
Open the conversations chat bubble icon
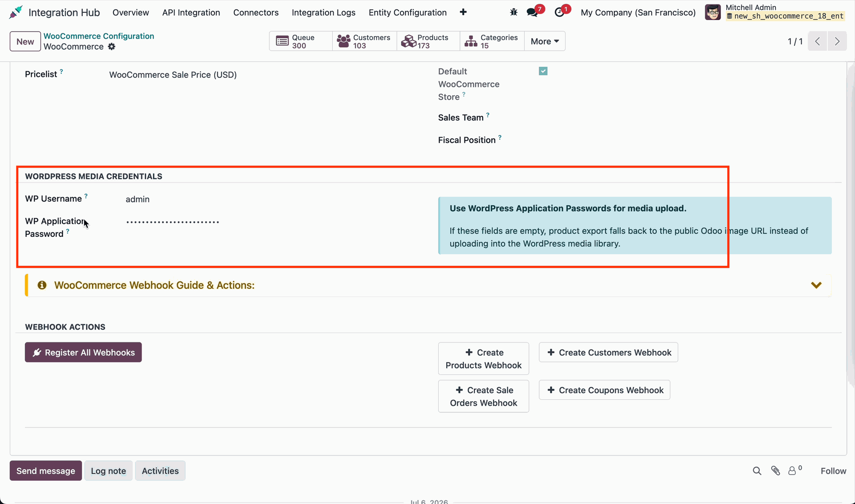tap(532, 12)
